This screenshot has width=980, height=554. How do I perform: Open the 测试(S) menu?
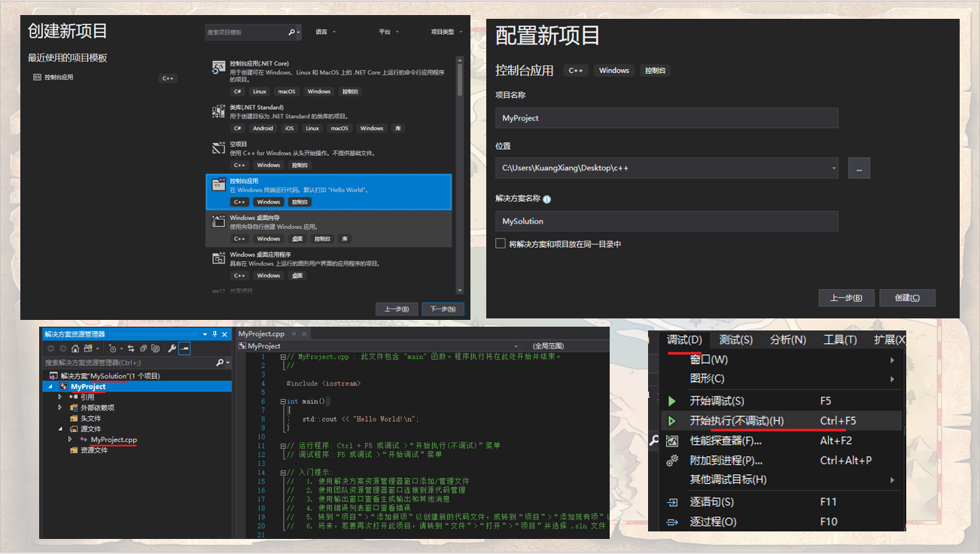click(735, 340)
